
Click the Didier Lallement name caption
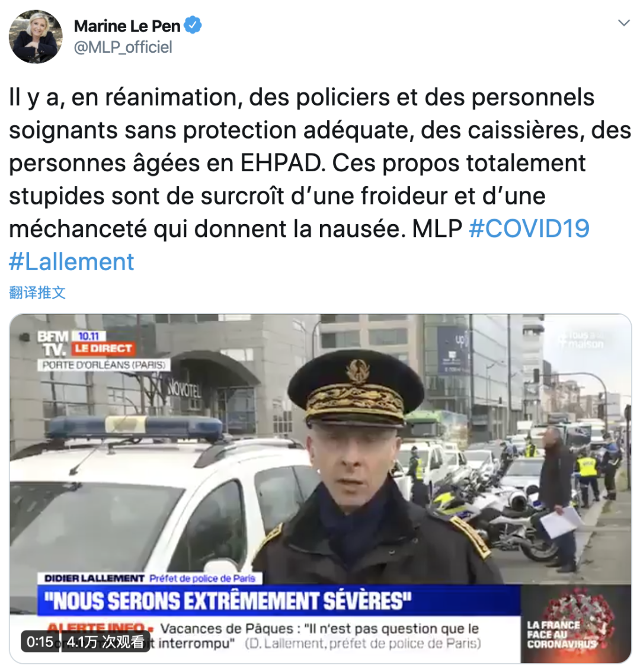pos(94,578)
